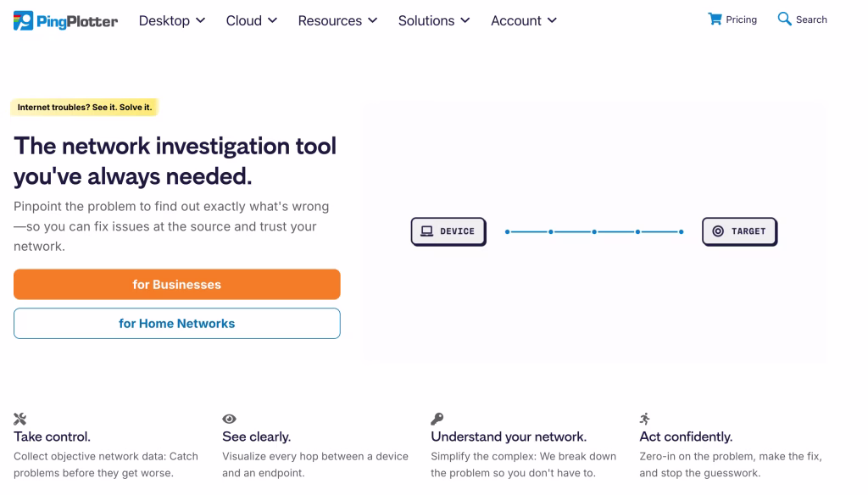Click the TARGET badge in the diagram

coord(739,231)
